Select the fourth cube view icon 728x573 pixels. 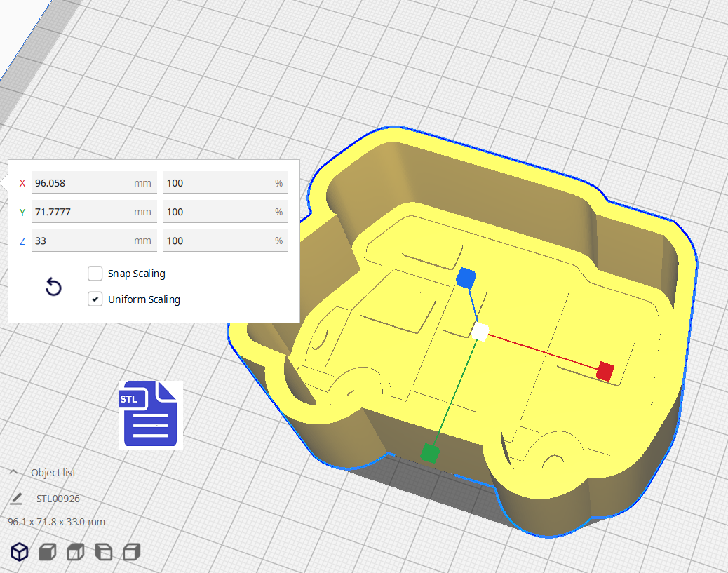102,552
